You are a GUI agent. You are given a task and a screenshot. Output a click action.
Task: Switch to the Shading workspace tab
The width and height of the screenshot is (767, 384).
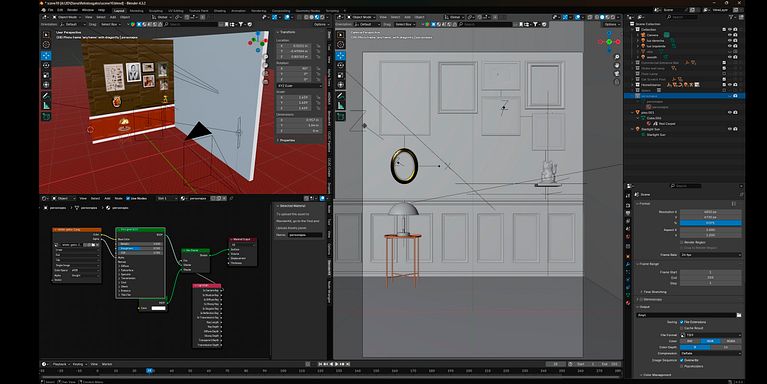click(220, 10)
